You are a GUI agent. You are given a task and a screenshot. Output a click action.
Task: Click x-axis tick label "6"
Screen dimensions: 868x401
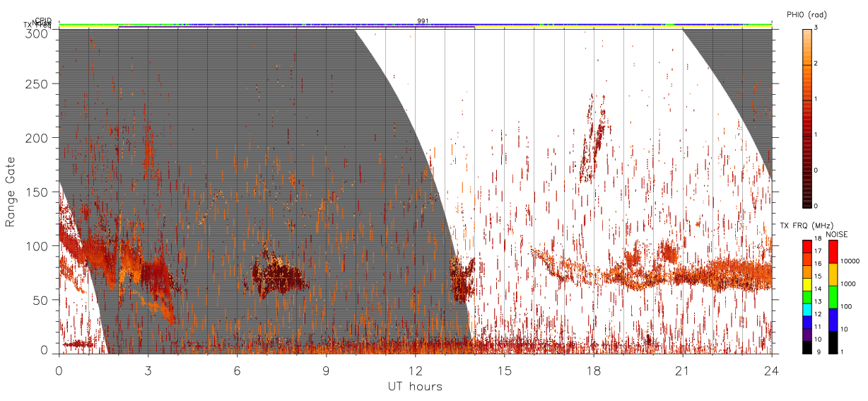click(x=237, y=370)
